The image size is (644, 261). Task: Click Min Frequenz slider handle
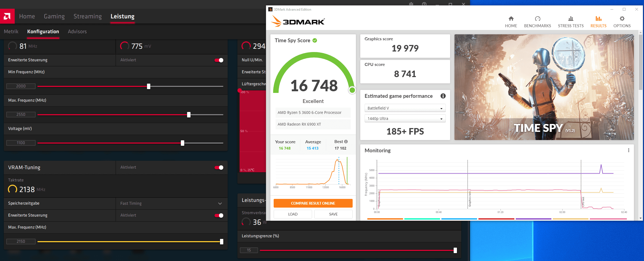click(x=149, y=86)
